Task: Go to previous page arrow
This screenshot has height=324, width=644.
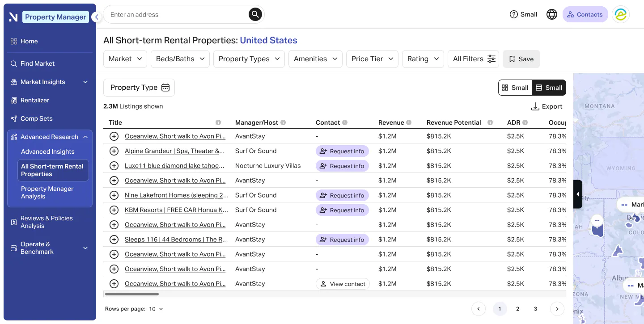Action: pyautogui.click(x=479, y=309)
